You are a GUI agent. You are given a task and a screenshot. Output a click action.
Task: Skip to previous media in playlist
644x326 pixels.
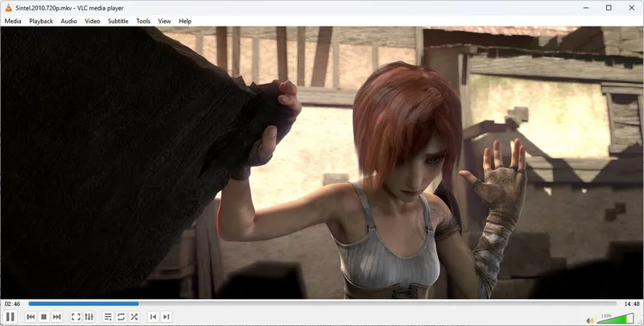(x=31, y=316)
